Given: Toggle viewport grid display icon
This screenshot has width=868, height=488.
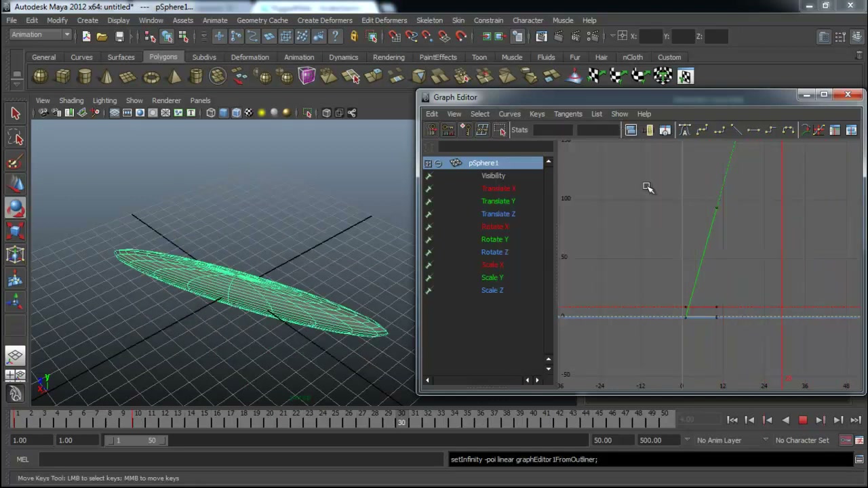Looking at the screenshot, I should pyautogui.click(x=115, y=113).
